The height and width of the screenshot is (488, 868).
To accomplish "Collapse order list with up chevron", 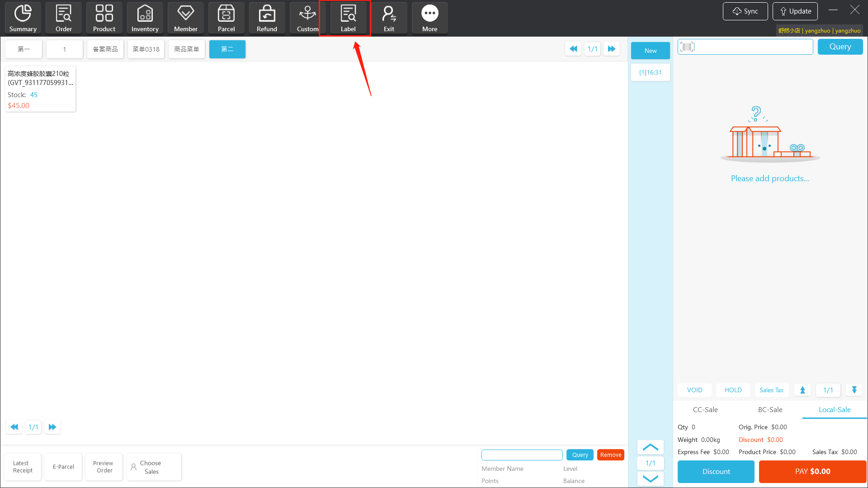I will pyautogui.click(x=650, y=447).
